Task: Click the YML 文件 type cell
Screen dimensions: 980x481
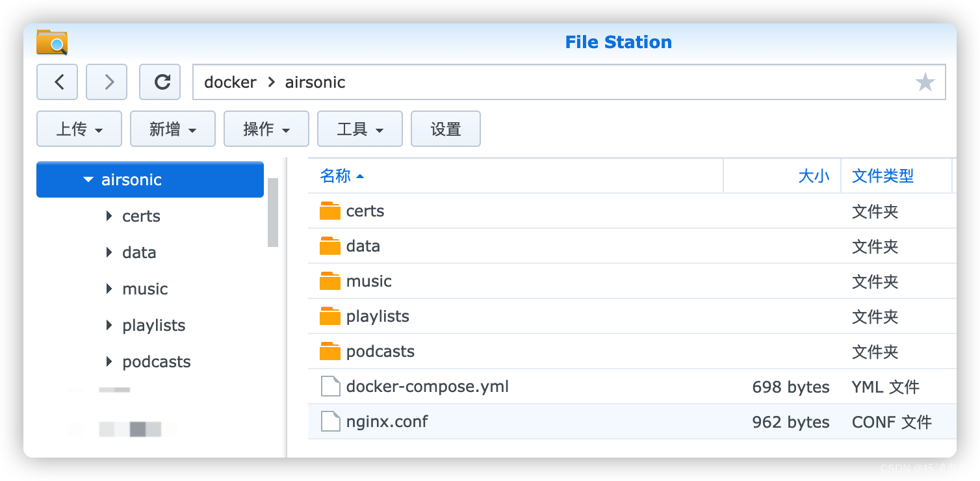Action: point(886,387)
